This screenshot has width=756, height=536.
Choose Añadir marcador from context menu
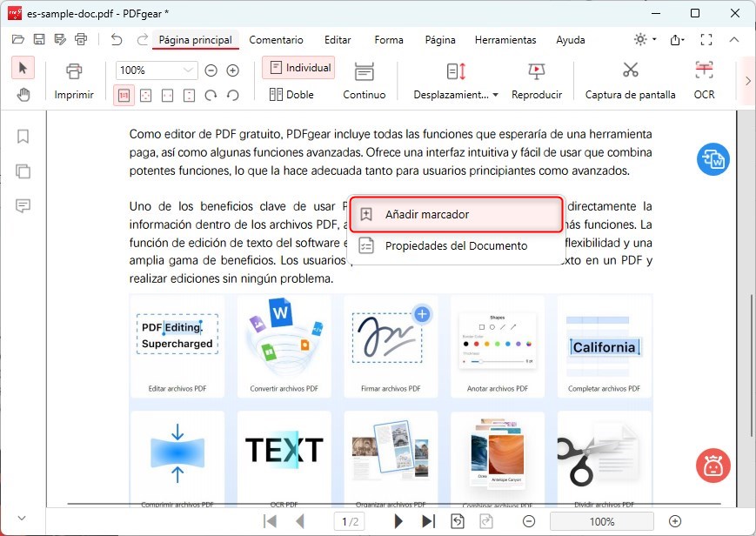456,214
